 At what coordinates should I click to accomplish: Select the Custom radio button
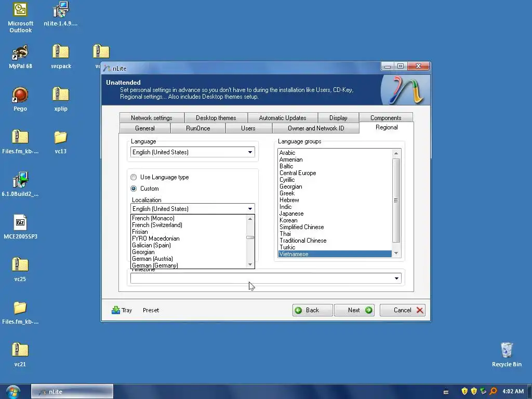(134, 189)
